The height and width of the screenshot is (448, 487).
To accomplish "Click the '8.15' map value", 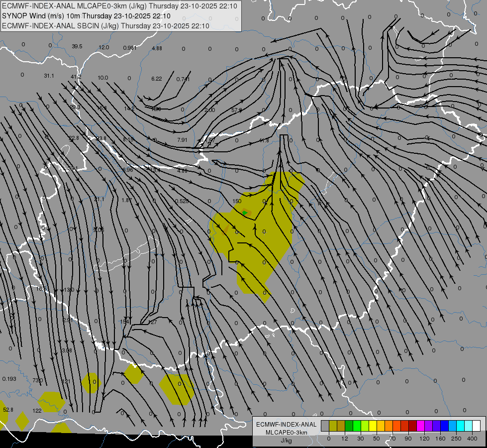I will click(x=128, y=139).
